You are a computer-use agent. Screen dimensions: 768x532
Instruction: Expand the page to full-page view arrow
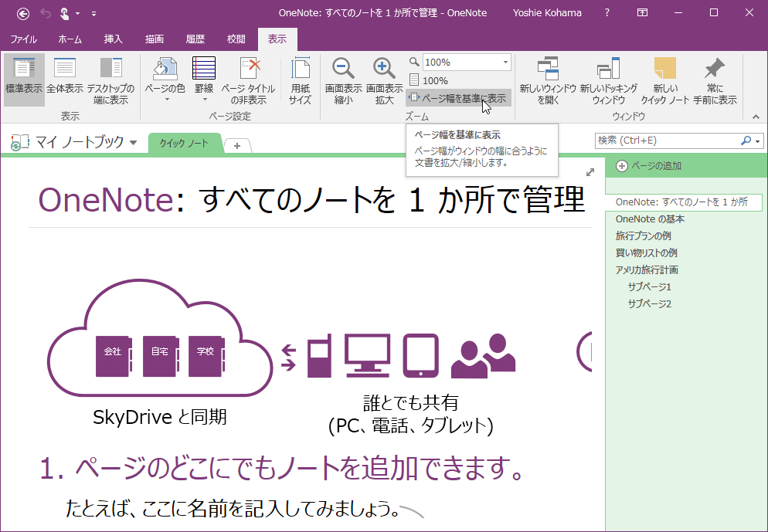[x=590, y=172]
